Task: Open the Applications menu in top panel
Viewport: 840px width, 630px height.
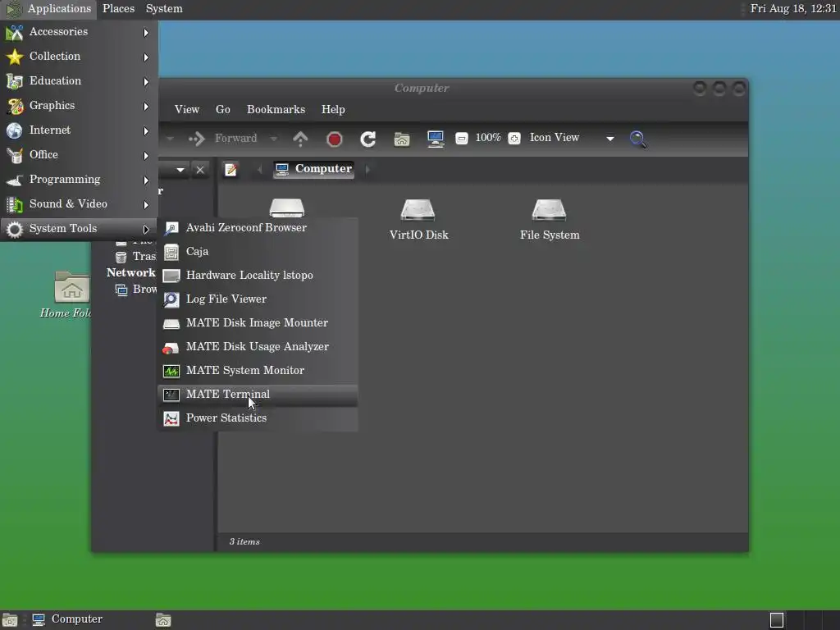Action: point(48,8)
